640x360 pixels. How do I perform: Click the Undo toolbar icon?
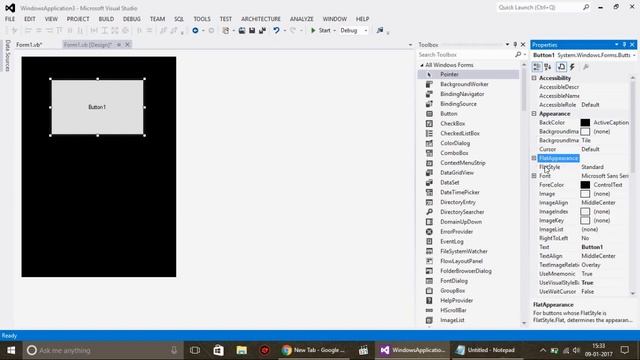point(276,30)
